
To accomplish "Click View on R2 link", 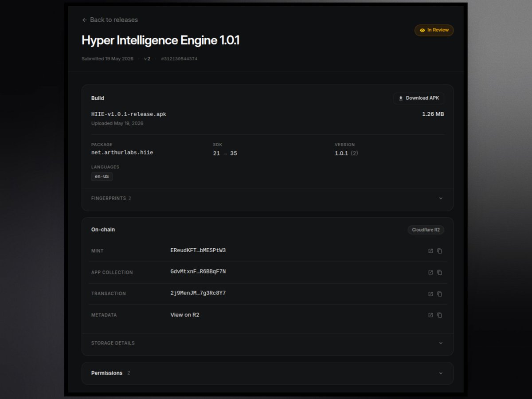I will point(185,315).
